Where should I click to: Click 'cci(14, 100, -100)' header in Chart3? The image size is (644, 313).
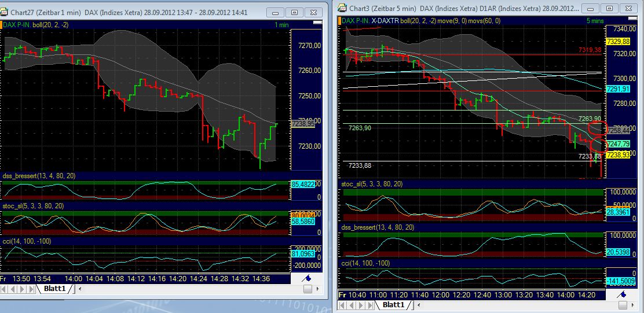click(365, 263)
